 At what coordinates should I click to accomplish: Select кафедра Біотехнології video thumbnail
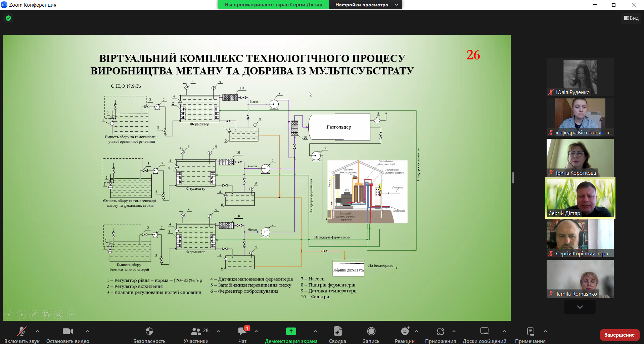tap(580, 118)
